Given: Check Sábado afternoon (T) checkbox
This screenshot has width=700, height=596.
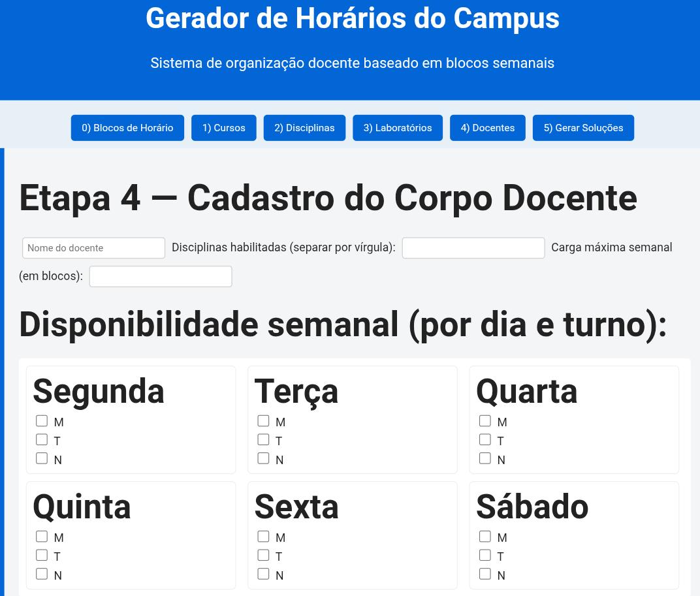Looking at the screenshot, I should [x=485, y=556].
